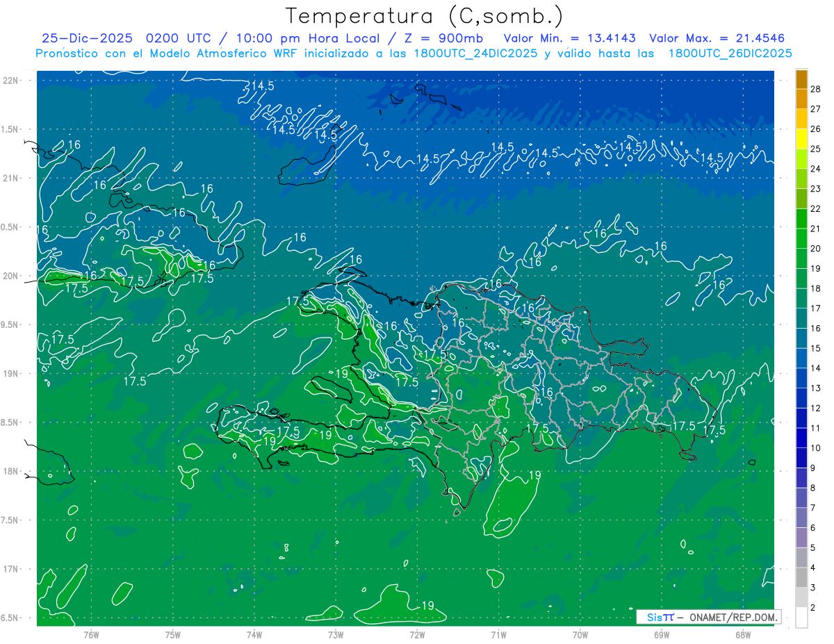Viewport: 834px width, 644px height.
Task: Pick the purple legend swatch between 5 and 6
Action: coord(801,538)
